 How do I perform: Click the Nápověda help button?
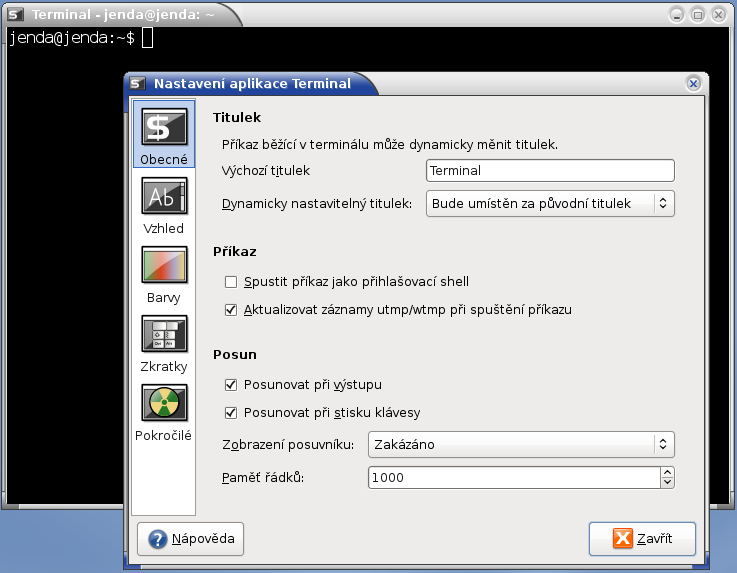[x=190, y=539]
